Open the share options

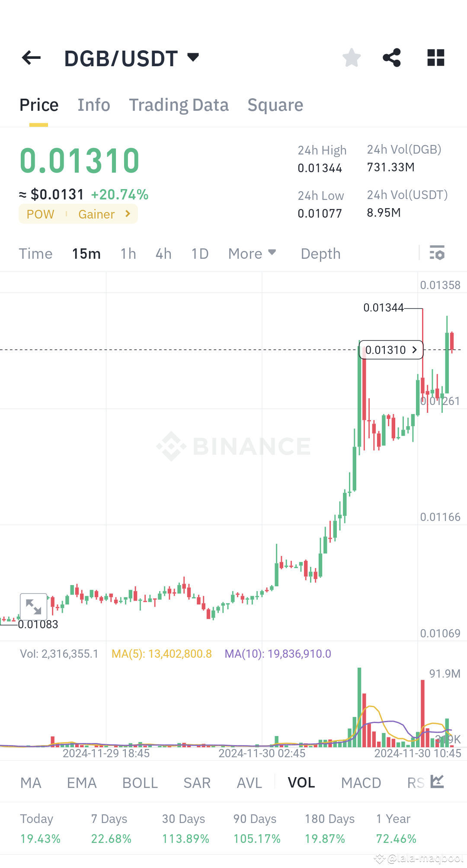(x=392, y=58)
